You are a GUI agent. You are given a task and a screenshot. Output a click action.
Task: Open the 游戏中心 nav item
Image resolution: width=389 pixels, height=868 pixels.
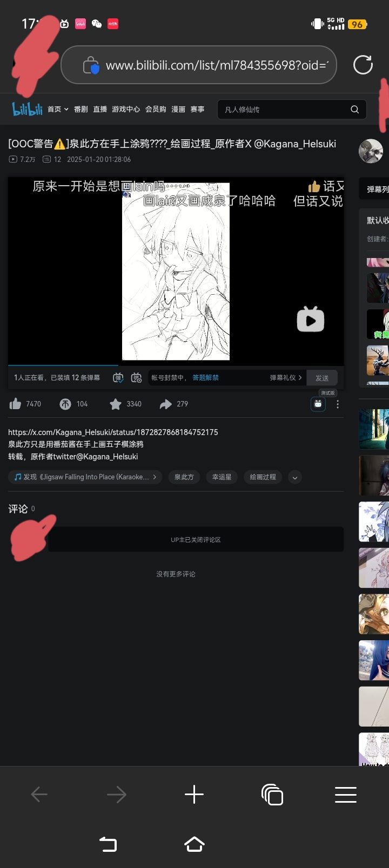(x=126, y=109)
